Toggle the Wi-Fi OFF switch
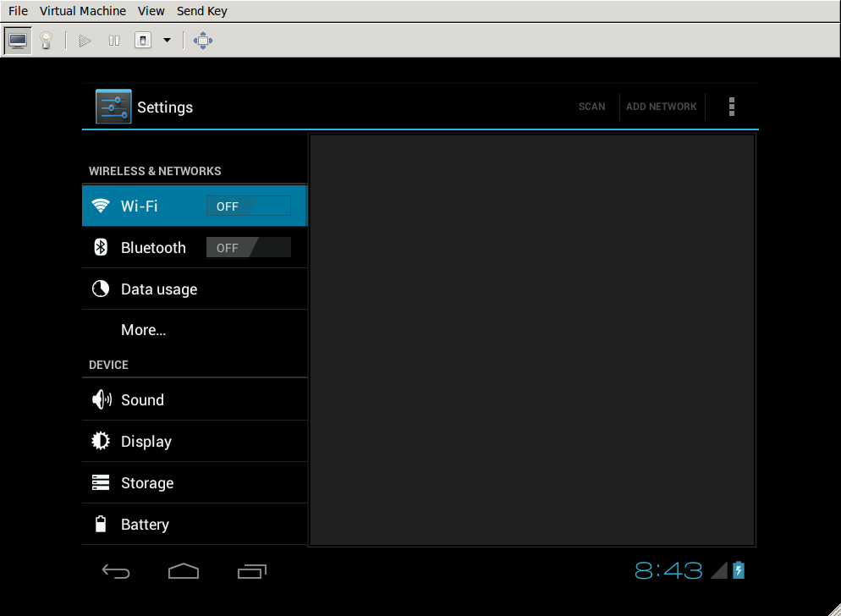841x616 pixels. pos(248,206)
